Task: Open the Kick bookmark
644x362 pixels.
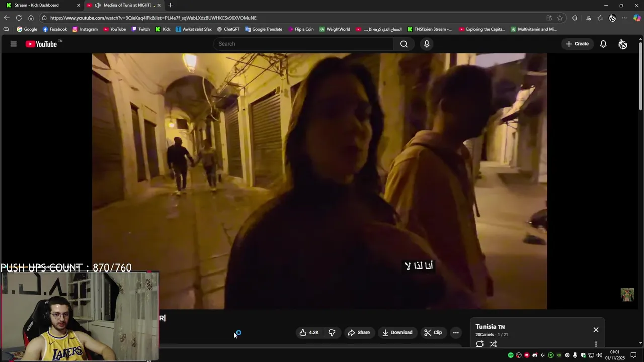Action: coord(163,29)
